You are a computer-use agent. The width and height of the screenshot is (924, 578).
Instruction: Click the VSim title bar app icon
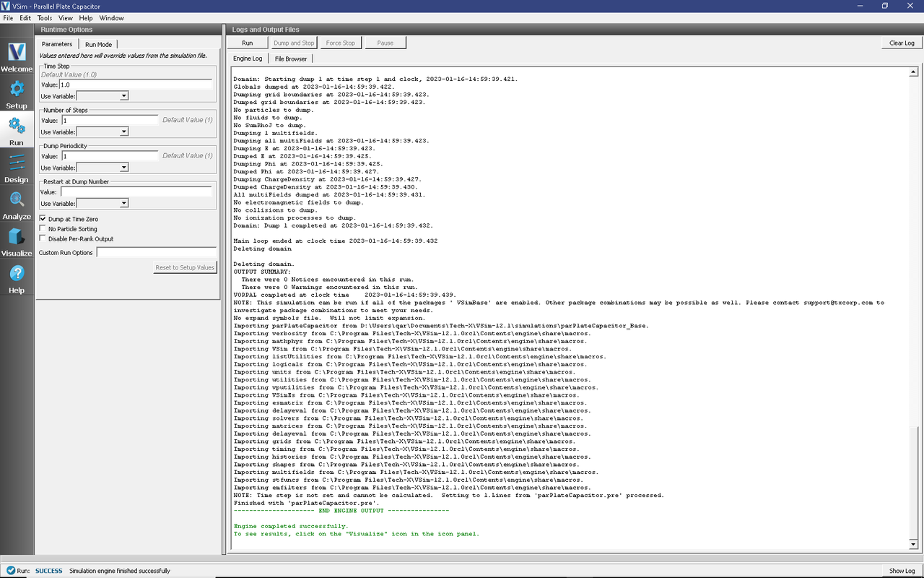point(6,6)
